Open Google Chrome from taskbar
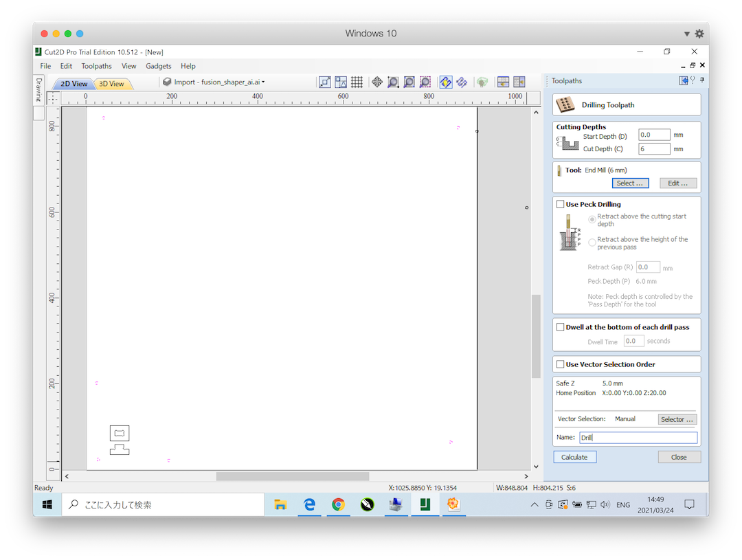 338,504
